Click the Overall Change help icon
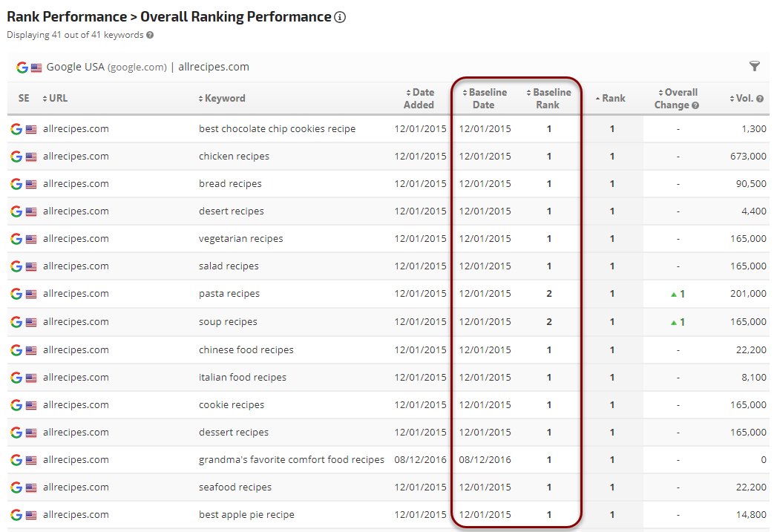 695,105
